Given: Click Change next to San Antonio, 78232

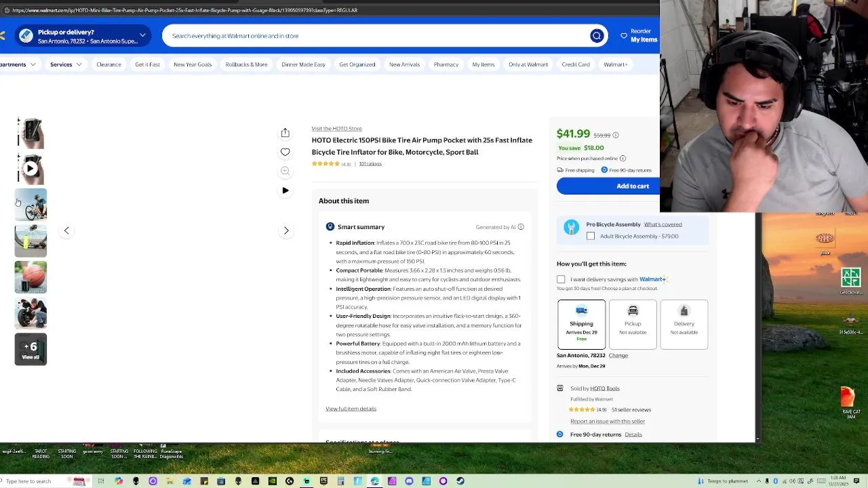Looking at the screenshot, I should click(618, 355).
